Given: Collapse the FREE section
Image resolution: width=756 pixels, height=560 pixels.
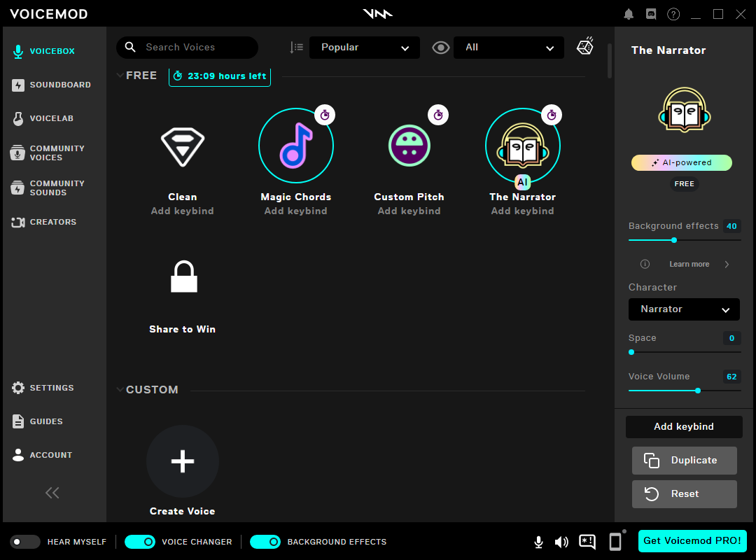Looking at the screenshot, I should coord(120,75).
